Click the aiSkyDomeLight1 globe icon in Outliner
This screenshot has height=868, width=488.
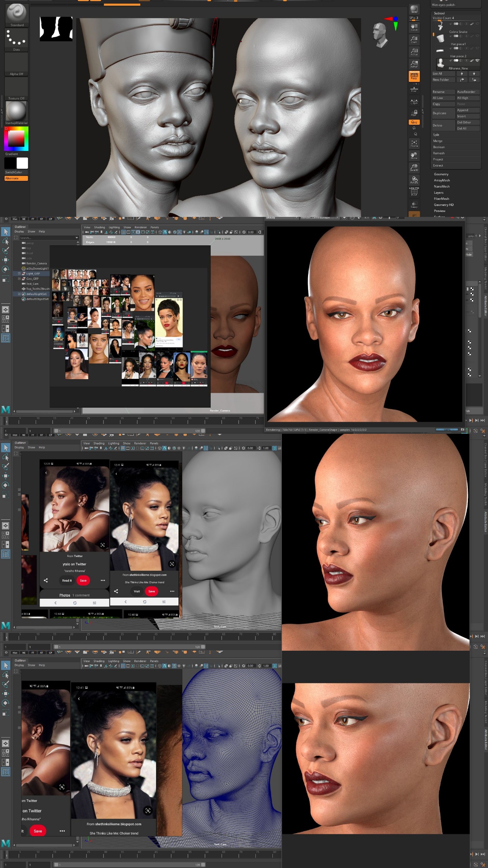coord(23,268)
